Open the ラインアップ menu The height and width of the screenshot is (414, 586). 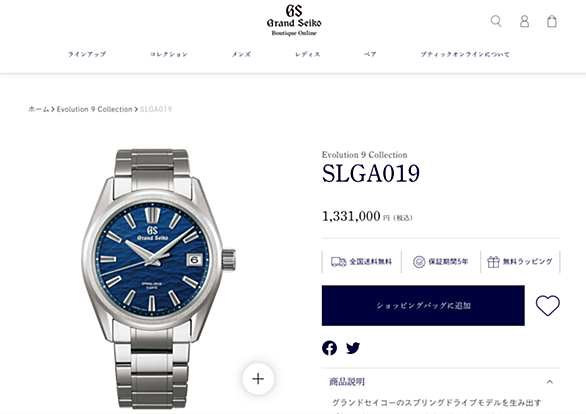87,54
